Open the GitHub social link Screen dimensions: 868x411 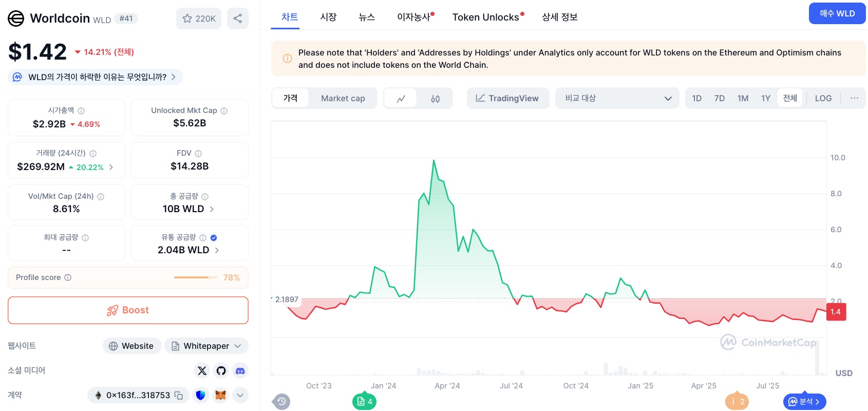[221, 370]
